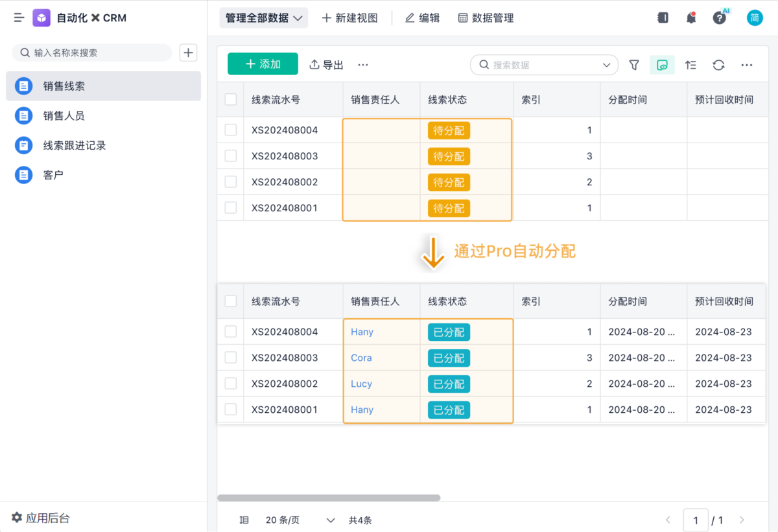Viewport: 778px width, 532px height.
Task: Open 线索跟进记录 in the sidebar
Action: pyautogui.click(x=75, y=146)
